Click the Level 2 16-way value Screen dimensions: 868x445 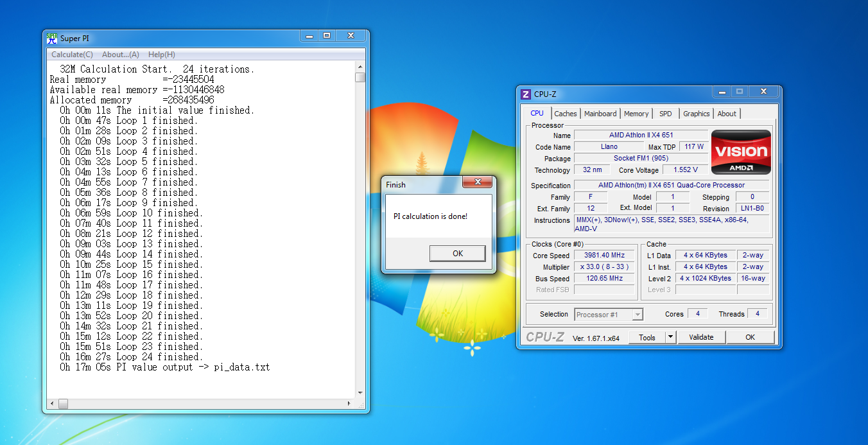[752, 279]
